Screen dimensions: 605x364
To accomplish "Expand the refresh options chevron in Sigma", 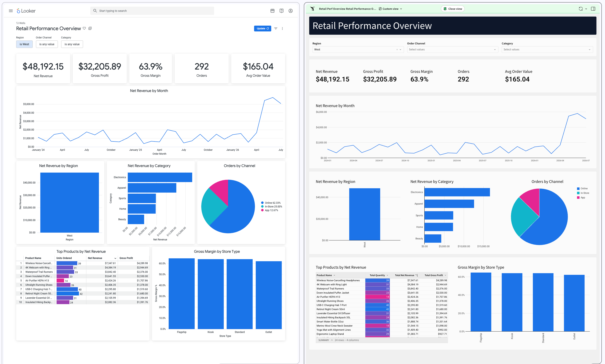I will click(x=586, y=9).
